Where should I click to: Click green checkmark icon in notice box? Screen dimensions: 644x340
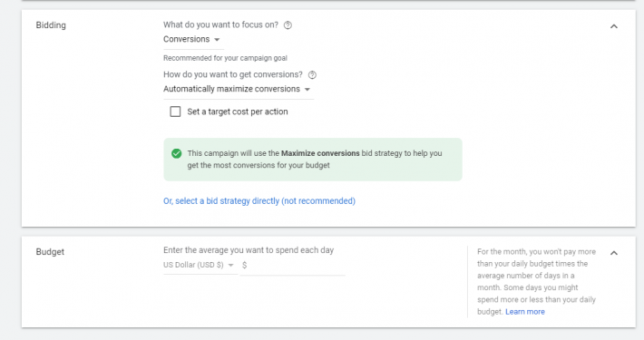tap(177, 153)
